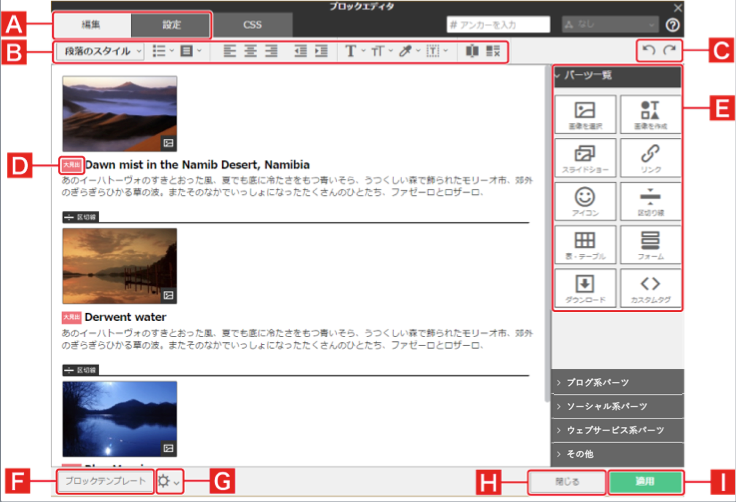Viewport: 736px width, 502px height.
Task: Align text to the left
Action: (230, 51)
